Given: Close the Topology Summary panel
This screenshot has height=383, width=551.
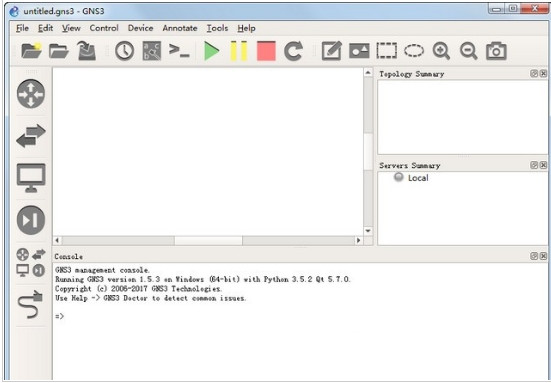Looking at the screenshot, I should (x=543, y=73).
